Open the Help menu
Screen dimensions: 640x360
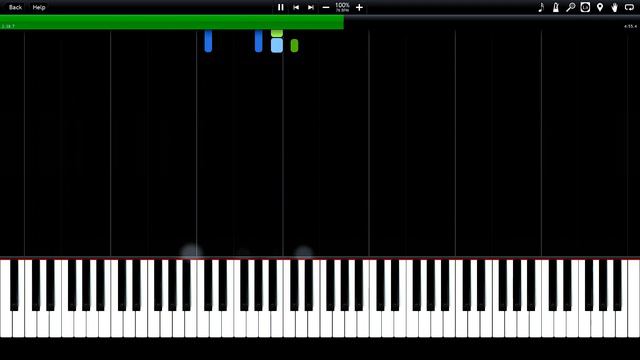pyautogui.click(x=39, y=7)
